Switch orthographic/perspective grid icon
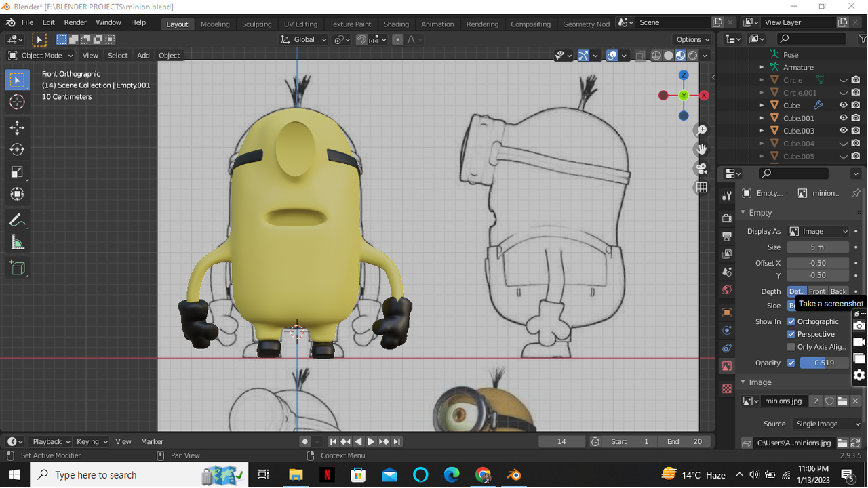Screen dimensions: 868x488 pyautogui.click(x=702, y=187)
